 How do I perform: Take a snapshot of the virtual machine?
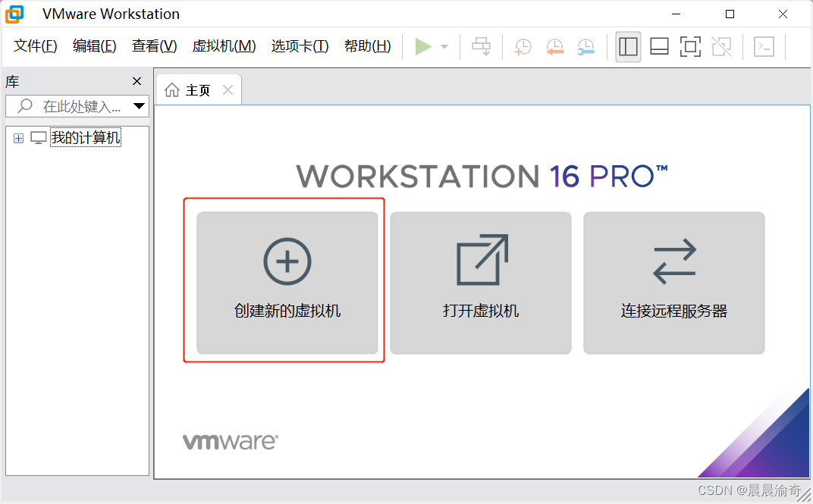point(523,47)
